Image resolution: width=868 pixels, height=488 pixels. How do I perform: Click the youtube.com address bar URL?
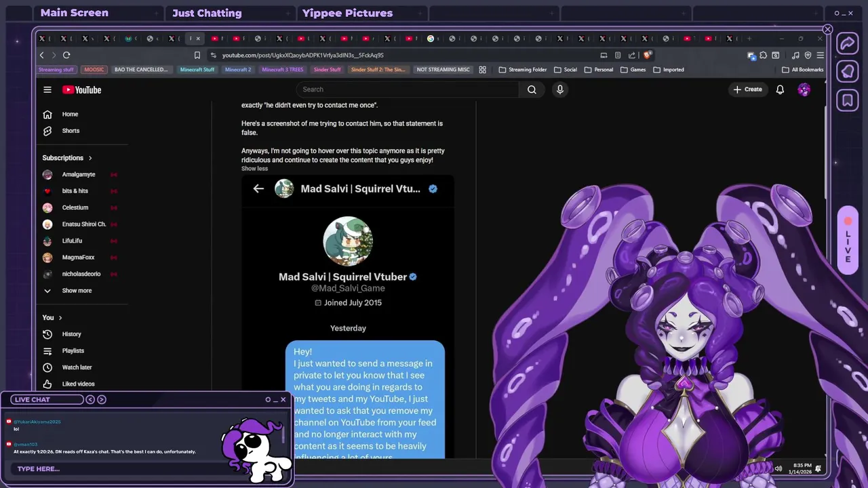(302, 56)
